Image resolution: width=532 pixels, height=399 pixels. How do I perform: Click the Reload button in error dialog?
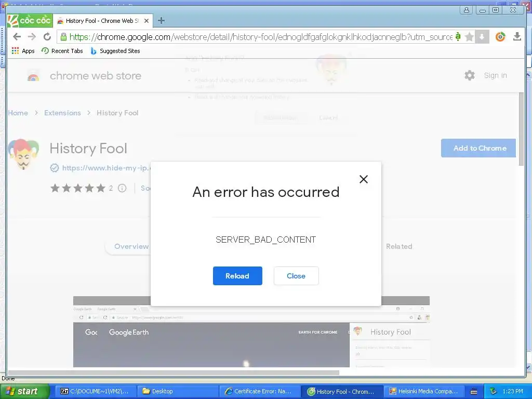tap(237, 276)
